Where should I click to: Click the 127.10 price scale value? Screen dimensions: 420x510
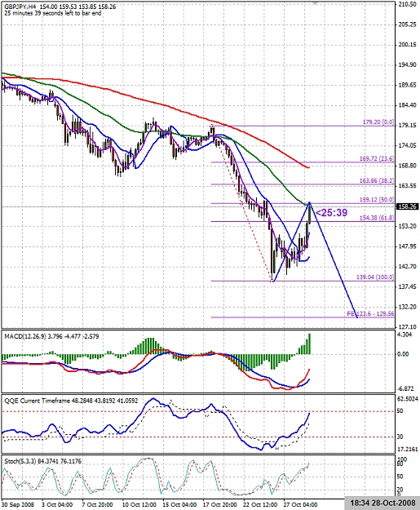[x=407, y=327]
